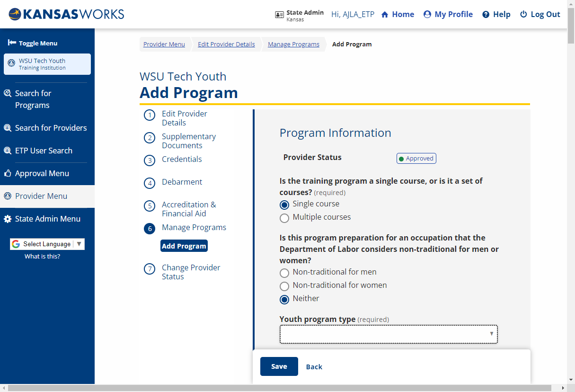Open the Select Language dropdown
This screenshot has height=392, width=575.
pyautogui.click(x=47, y=244)
